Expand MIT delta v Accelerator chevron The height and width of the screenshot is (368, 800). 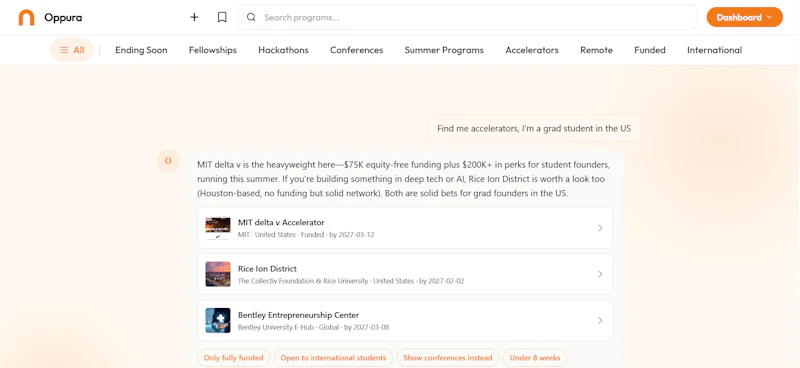click(x=600, y=228)
